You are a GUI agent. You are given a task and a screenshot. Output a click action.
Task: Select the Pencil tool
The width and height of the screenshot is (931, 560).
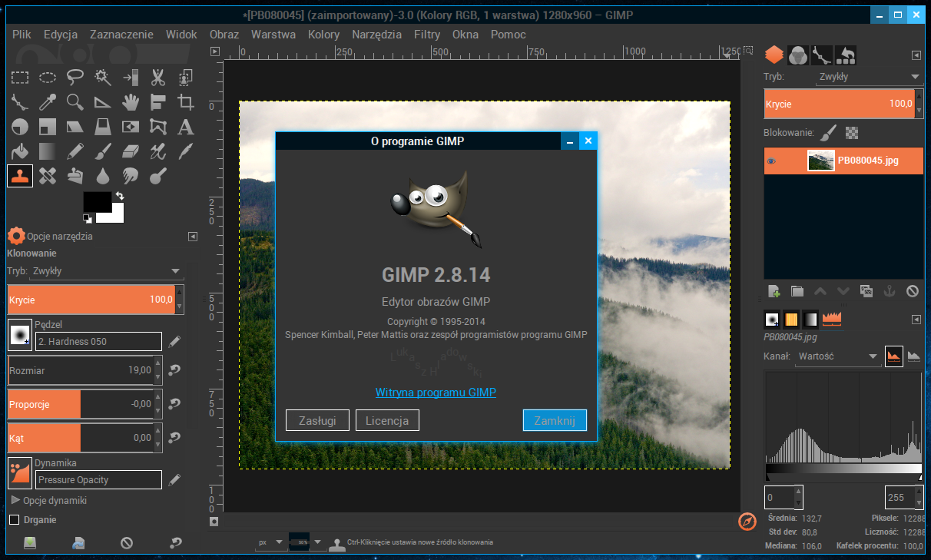point(75,151)
